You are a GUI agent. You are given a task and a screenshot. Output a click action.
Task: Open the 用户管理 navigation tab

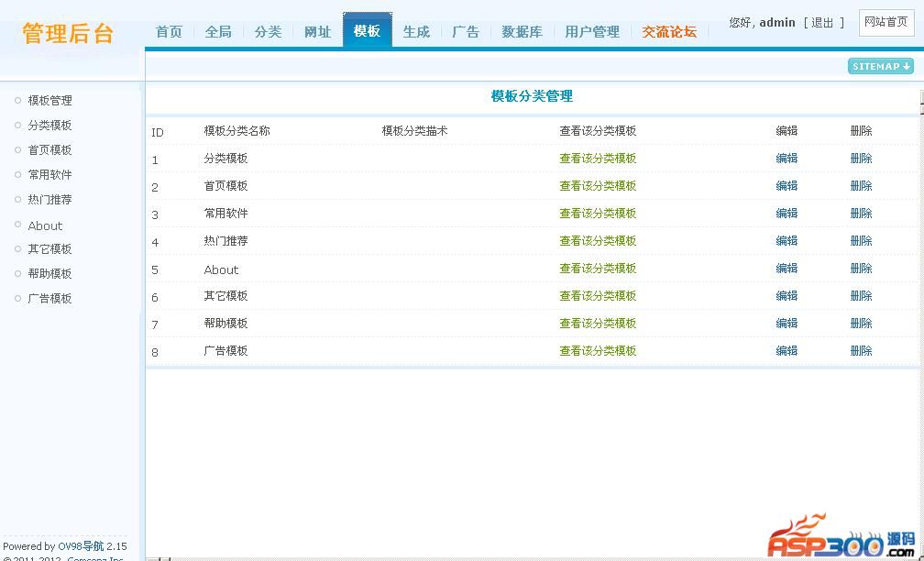click(592, 31)
